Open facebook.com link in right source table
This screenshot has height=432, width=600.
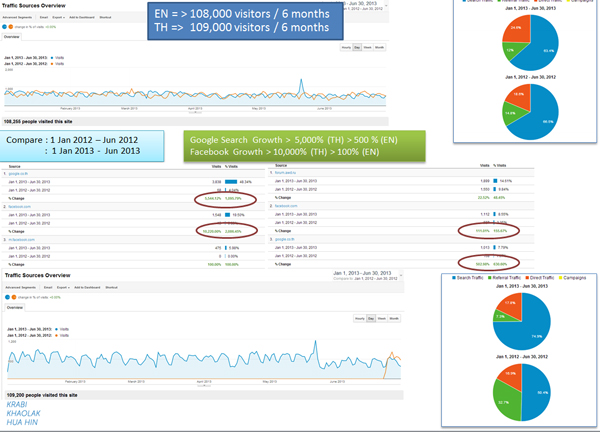286,206
